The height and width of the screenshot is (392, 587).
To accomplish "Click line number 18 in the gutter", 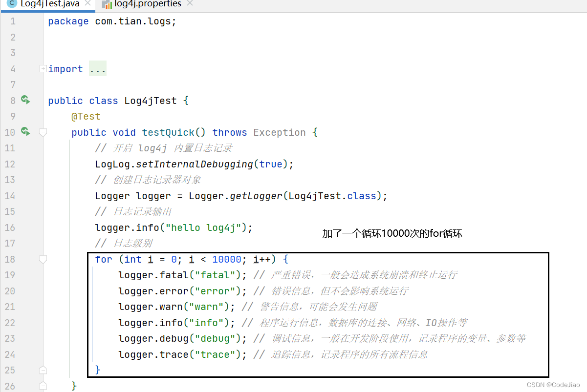I will coord(10,259).
